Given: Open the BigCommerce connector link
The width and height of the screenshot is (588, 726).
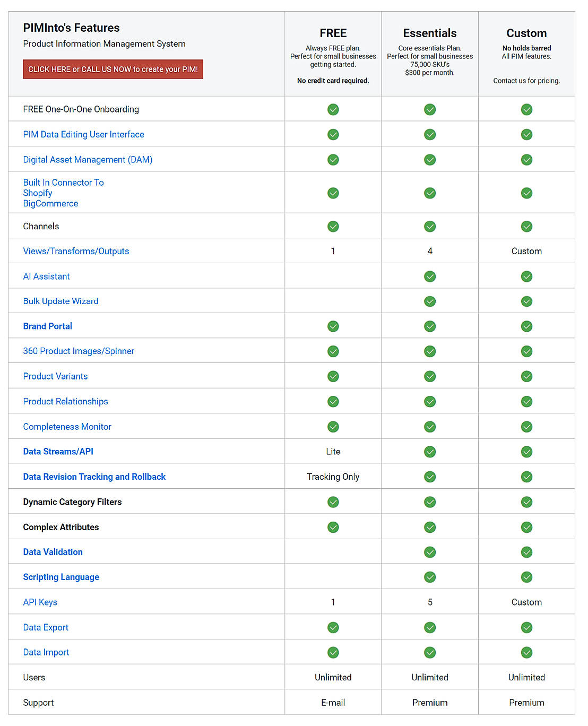Looking at the screenshot, I should pos(50,204).
